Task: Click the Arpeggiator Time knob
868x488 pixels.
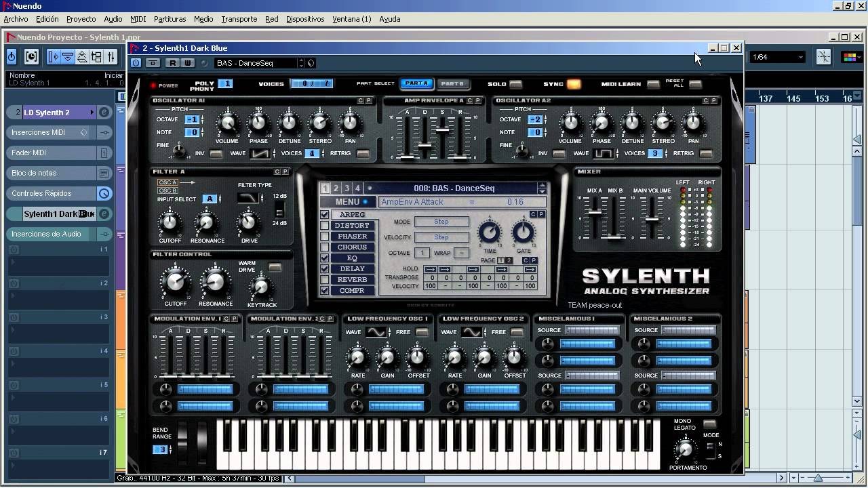Action: click(489, 232)
